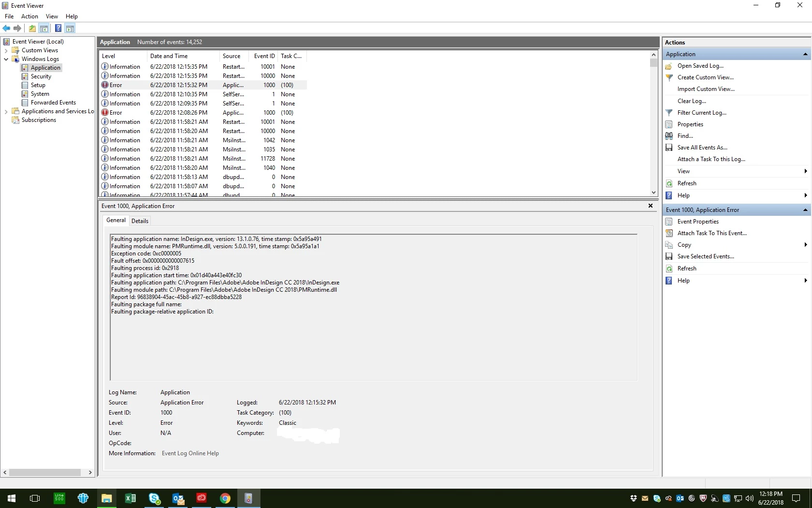Open the Action menu
This screenshot has height=508, width=812.
(29, 16)
